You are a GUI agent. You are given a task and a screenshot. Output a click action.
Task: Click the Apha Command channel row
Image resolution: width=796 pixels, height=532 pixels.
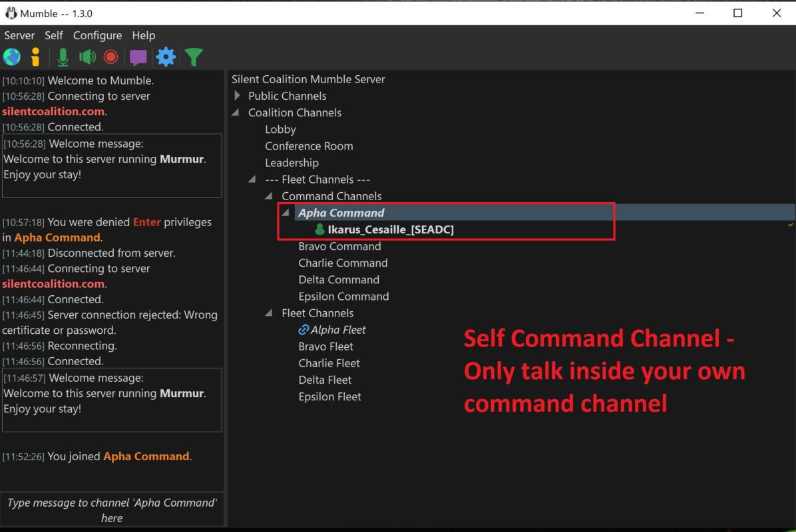(x=544, y=213)
